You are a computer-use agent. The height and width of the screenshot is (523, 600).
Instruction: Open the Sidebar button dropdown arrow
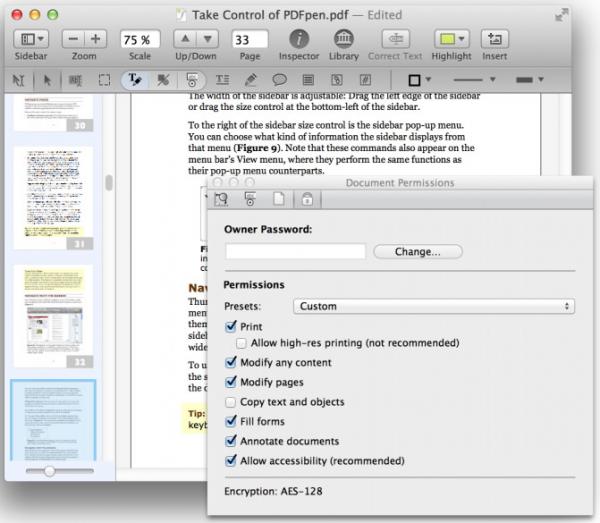(x=41, y=39)
